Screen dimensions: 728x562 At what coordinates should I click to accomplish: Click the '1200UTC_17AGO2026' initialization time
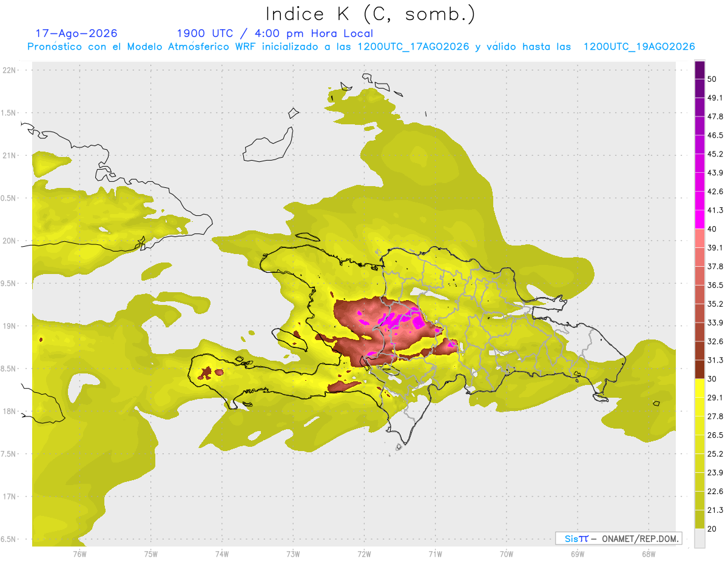pyautogui.click(x=413, y=47)
